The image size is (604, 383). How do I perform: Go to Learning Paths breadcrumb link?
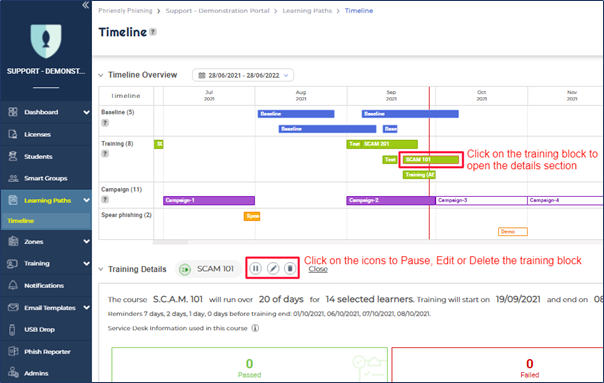(307, 11)
